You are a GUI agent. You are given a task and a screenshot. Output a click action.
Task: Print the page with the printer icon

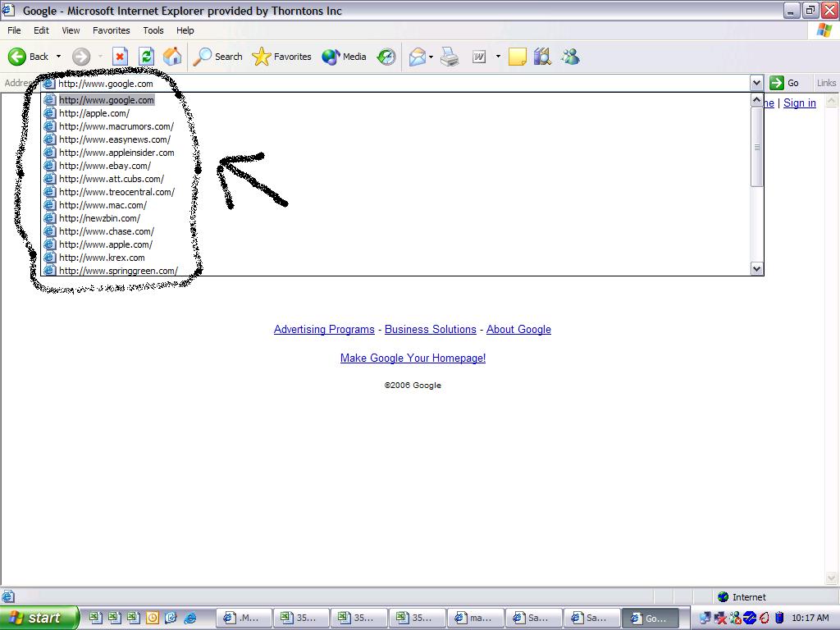450,57
